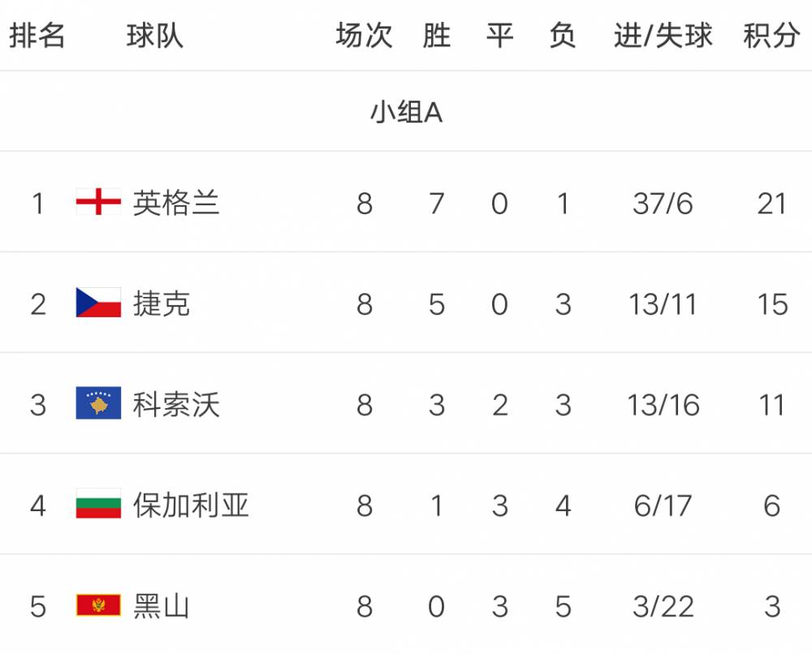Sort by the 积分 column header
812x654 pixels.
click(x=771, y=36)
